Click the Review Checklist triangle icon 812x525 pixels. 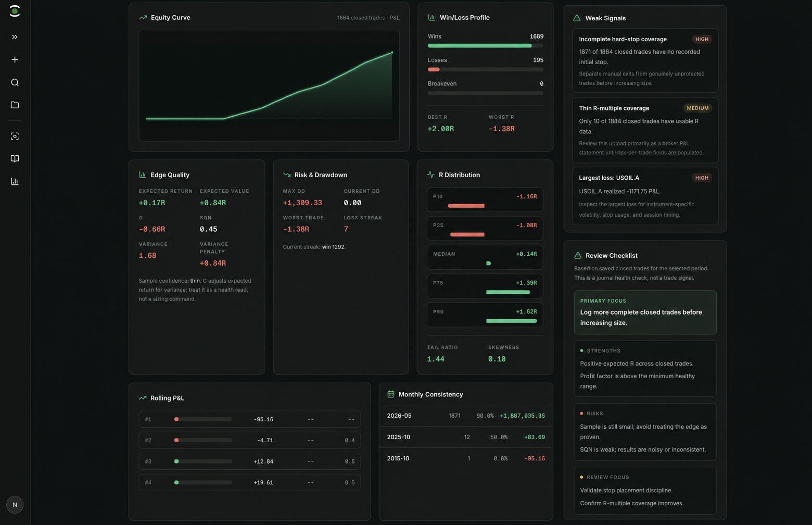tap(578, 256)
